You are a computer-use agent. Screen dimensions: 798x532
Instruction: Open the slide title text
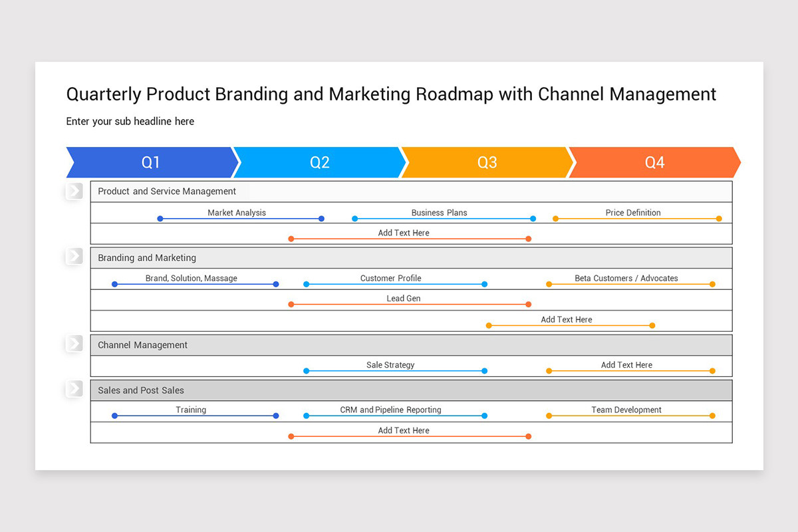[x=391, y=94]
